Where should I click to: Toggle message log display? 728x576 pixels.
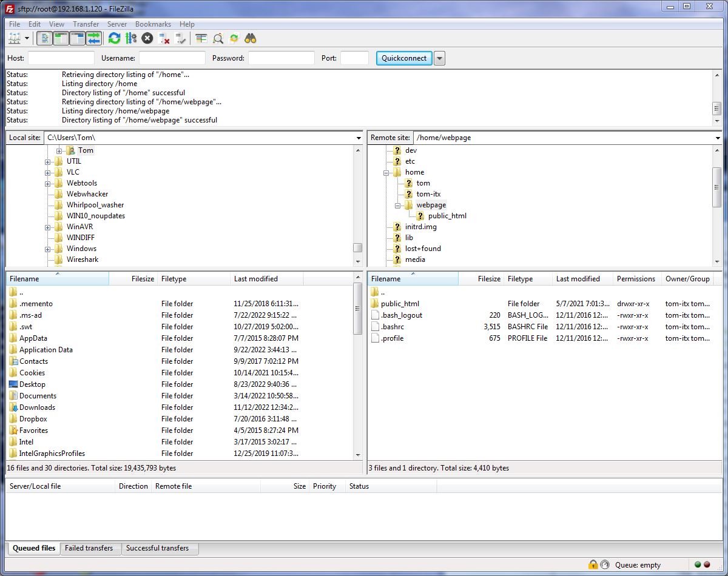tap(44, 38)
